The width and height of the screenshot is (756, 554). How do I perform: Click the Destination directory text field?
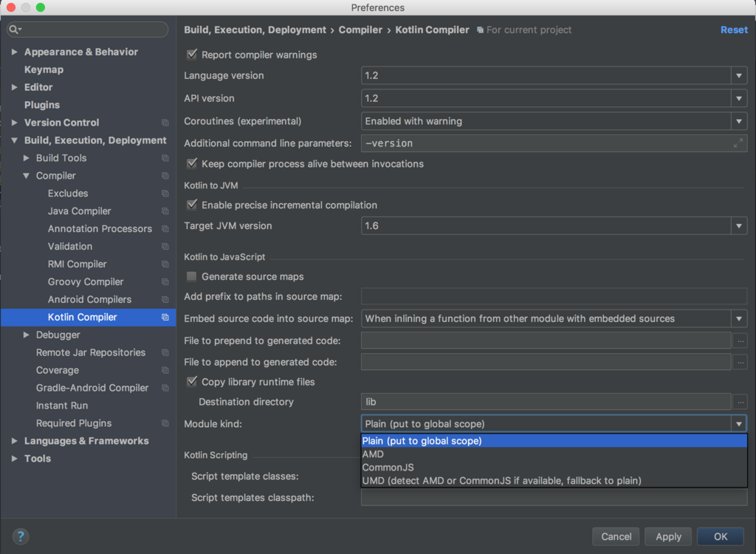tap(546, 402)
